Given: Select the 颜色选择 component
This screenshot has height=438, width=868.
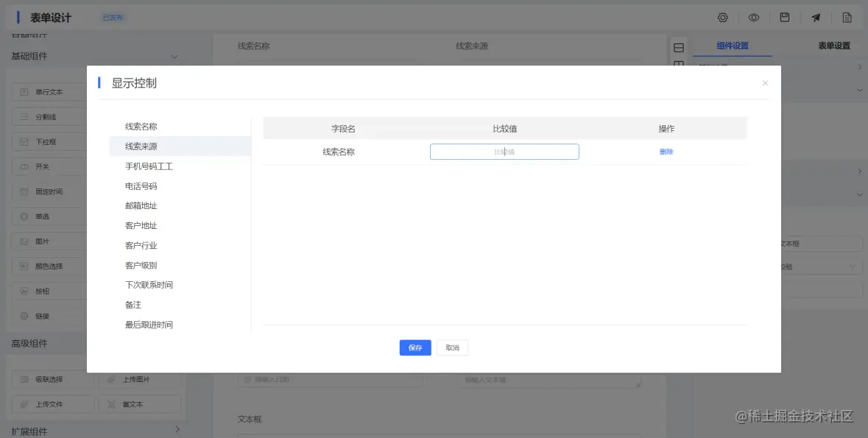Looking at the screenshot, I should click(49, 266).
